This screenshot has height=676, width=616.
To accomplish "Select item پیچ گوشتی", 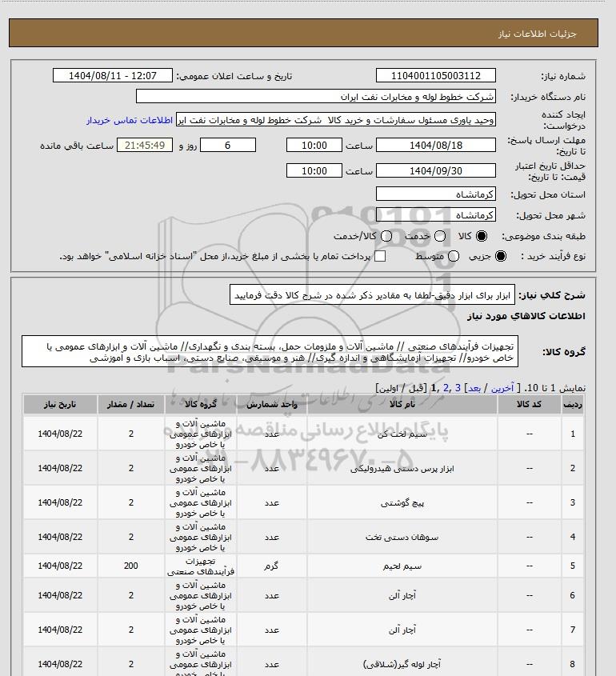I will click(303, 502).
